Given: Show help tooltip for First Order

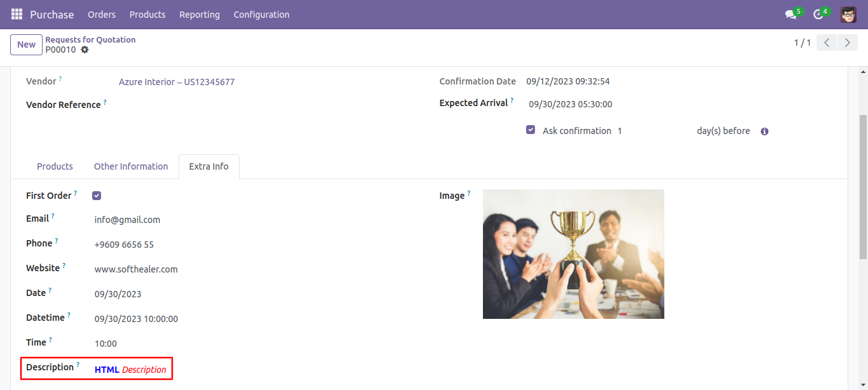Looking at the screenshot, I should point(75,192).
